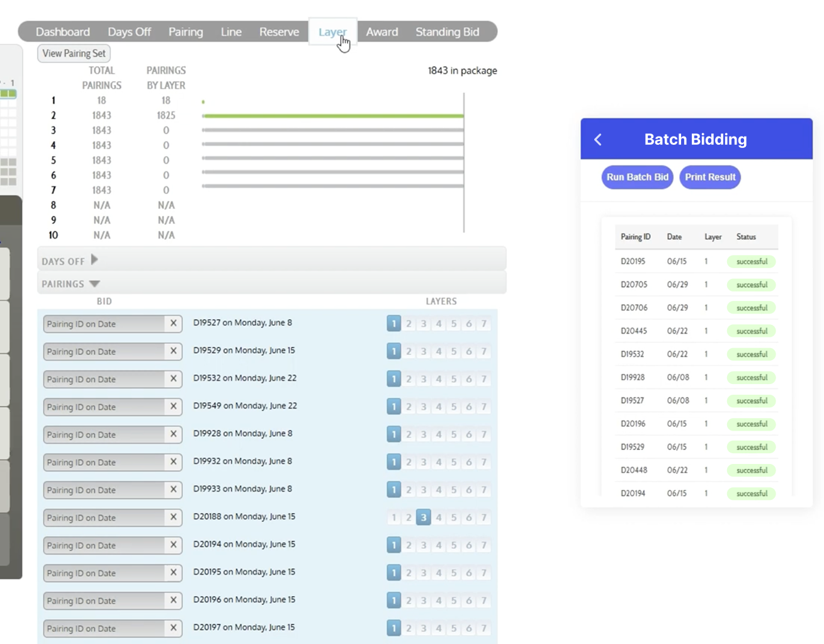Remove the D19549 pairing bid with X

pyautogui.click(x=173, y=407)
